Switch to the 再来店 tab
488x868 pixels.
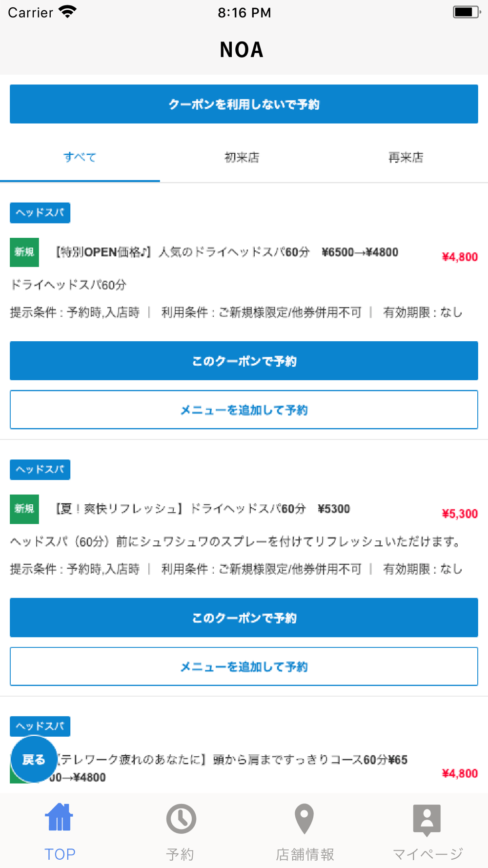pos(406,157)
